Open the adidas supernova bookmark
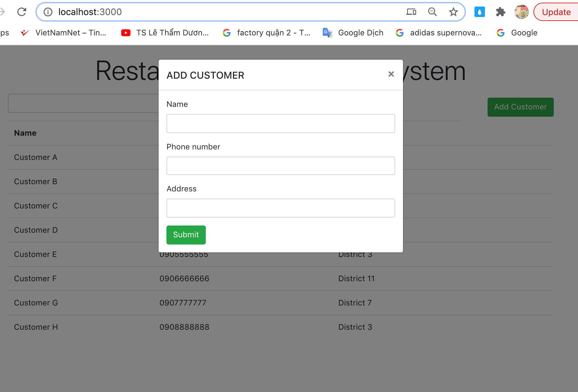 (439, 33)
